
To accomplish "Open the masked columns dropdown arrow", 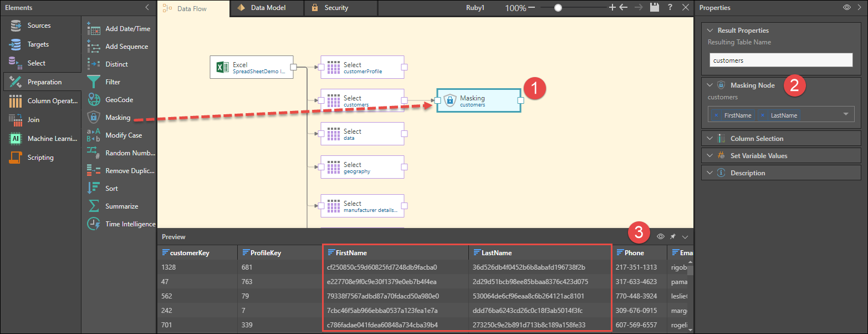I will pos(845,114).
